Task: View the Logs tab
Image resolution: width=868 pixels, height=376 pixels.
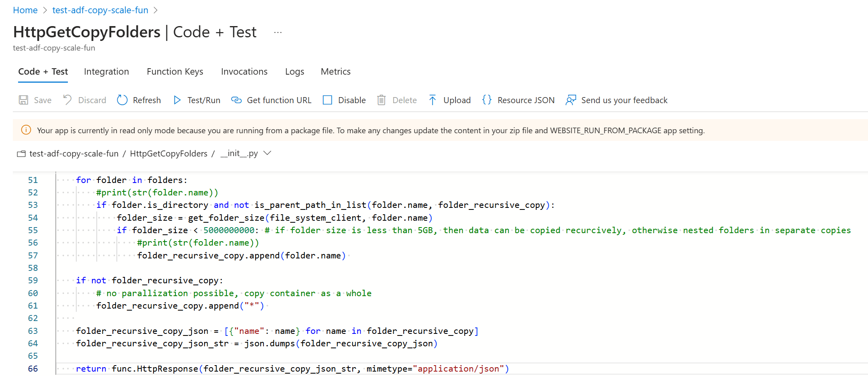Action: pos(294,71)
